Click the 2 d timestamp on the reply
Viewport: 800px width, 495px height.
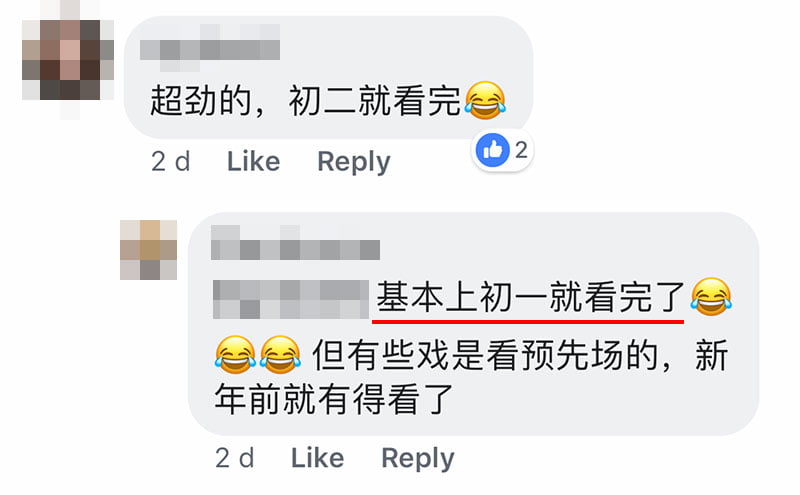pos(234,458)
